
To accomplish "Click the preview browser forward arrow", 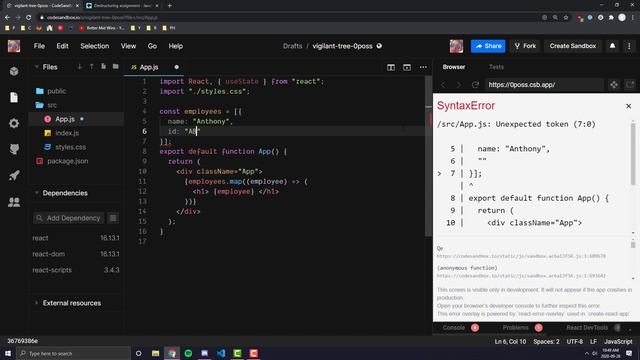I will [459, 84].
